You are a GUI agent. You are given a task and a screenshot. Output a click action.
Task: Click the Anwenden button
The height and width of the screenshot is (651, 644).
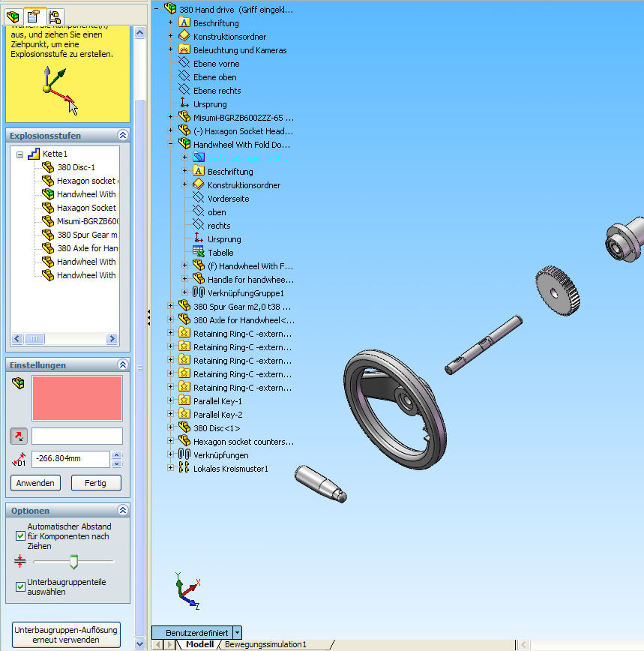click(x=35, y=483)
